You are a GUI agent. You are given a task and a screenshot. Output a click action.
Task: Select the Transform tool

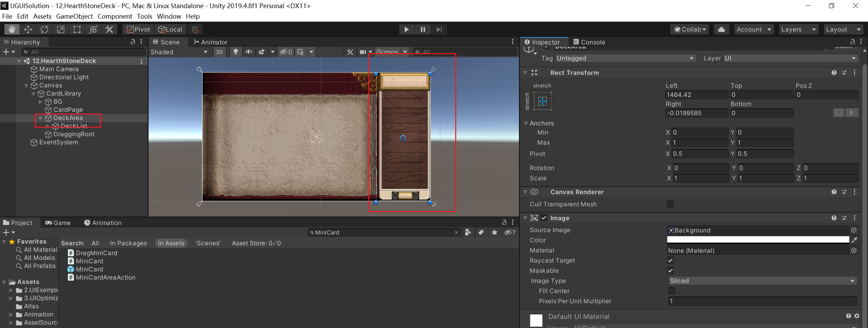point(93,29)
